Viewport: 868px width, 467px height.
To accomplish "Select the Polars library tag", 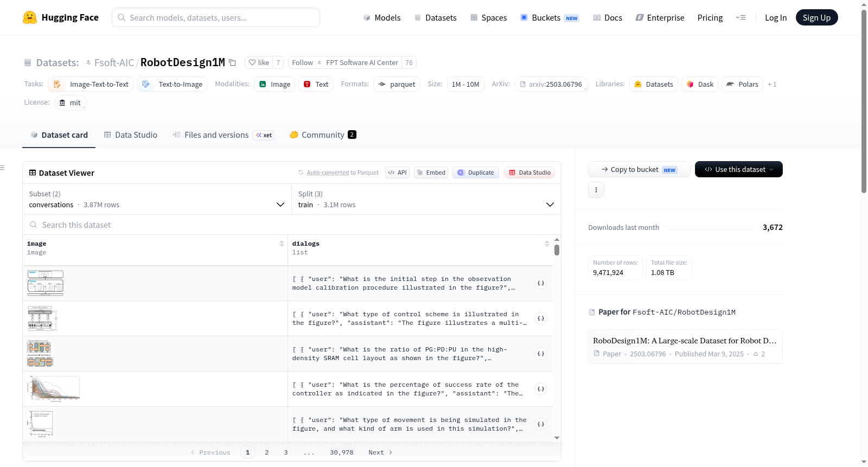I will pos(742,84).
